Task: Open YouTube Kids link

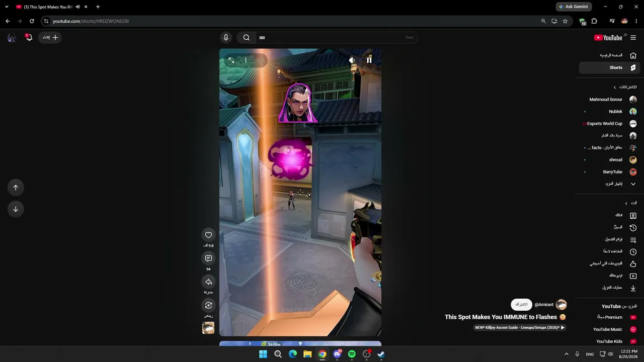Action: click(x=609, y=341)
